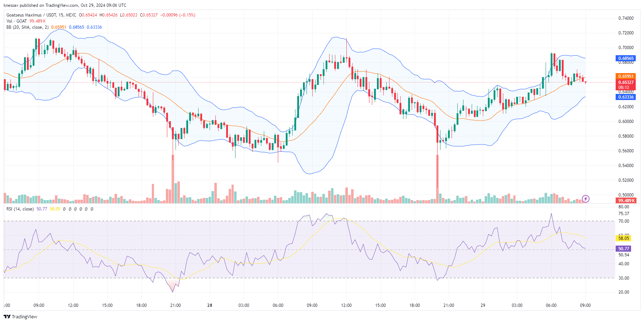Click the orange 0.65951 price axis tag
The image size is (644, 323).
626,76
